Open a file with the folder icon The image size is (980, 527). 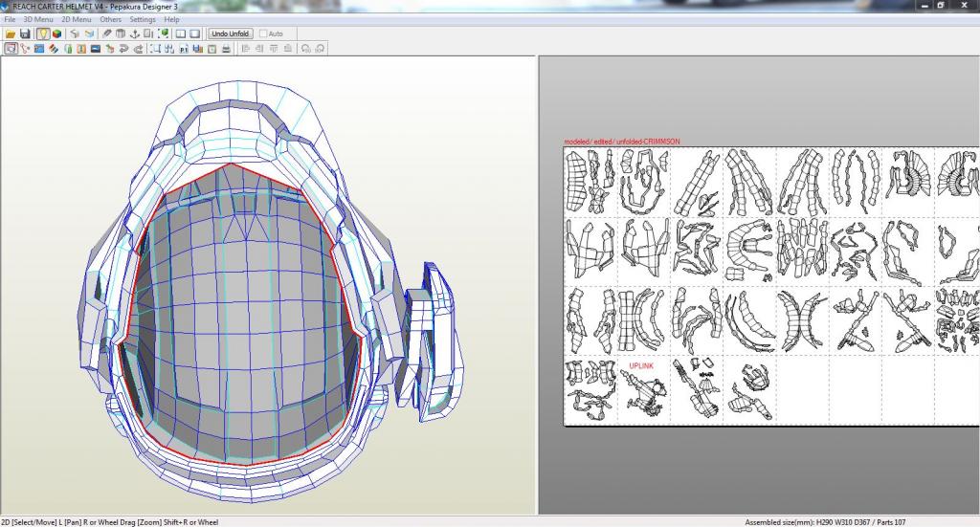(11, 33)
